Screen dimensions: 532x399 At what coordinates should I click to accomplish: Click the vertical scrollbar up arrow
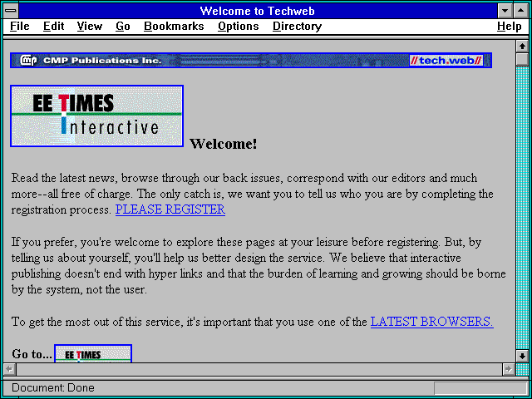pyautogui.click(x=522, y=46)
